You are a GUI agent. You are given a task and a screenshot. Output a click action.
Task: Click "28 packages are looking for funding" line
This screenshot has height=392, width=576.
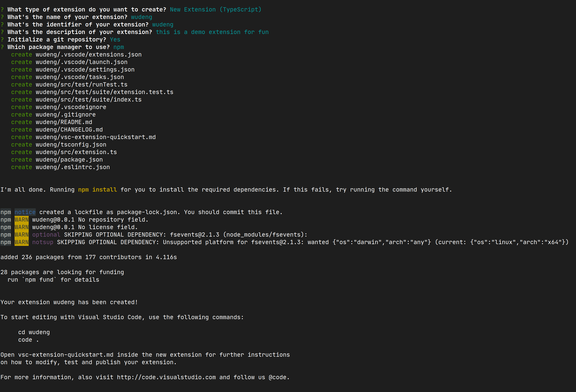point(62,272)
